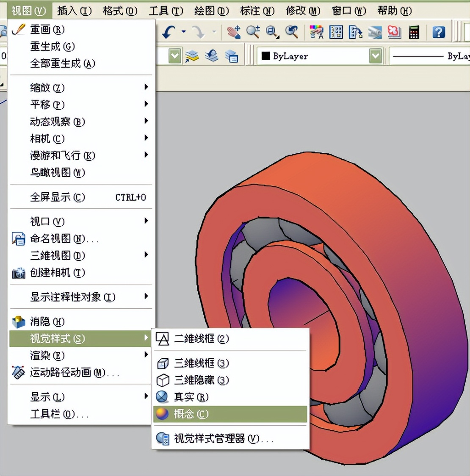Open the Layer States Manager icon
Image resolution: width=470 pixels, height=476 pixels.
coord(232,56)
